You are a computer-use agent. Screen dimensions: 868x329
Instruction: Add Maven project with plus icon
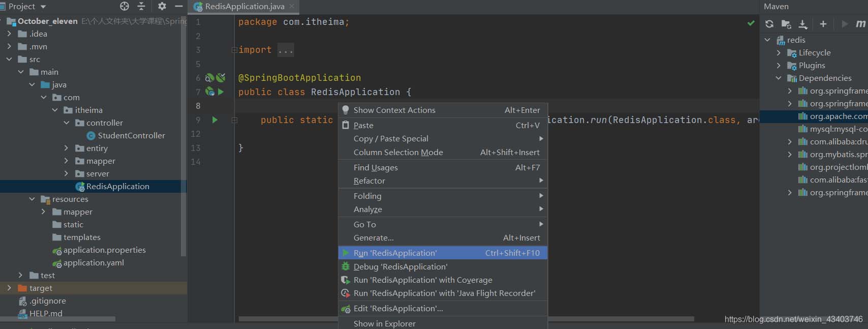pyautogui.click(x=823, y=24)
